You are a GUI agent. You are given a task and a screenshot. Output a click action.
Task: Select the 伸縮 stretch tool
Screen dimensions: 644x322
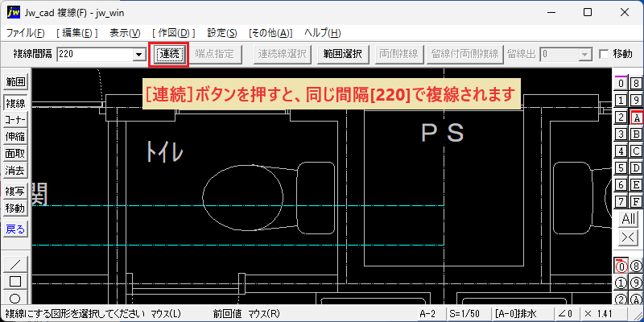15,137
